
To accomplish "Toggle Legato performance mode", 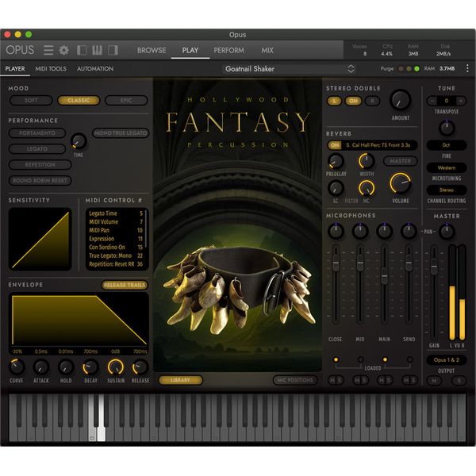I will tap(37, 149).
